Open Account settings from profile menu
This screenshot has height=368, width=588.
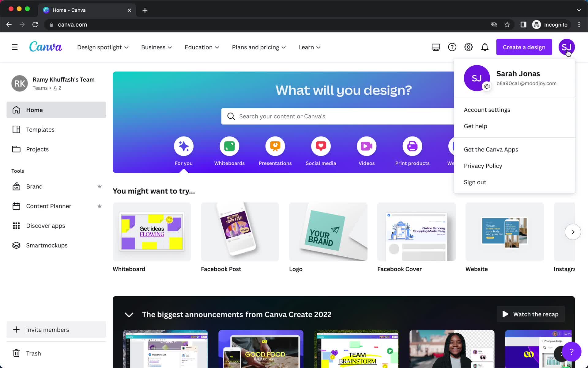514,110
